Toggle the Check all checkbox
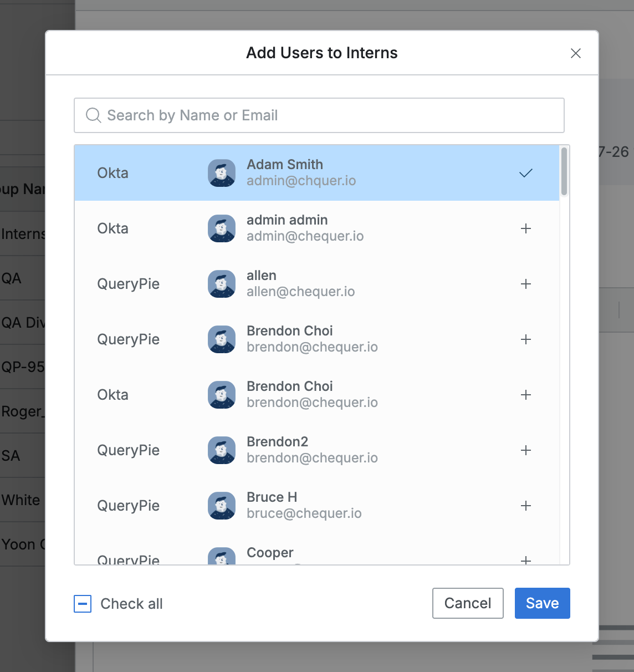This screenshot has width=634, height=672. coord(83,604)
